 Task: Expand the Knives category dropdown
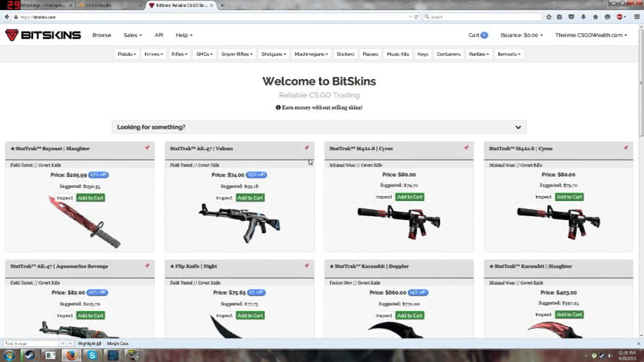[153, 54]
